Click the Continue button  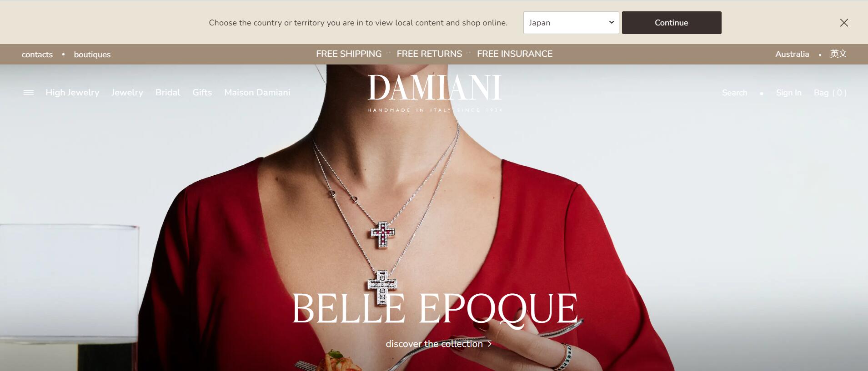tap(672, 23)
